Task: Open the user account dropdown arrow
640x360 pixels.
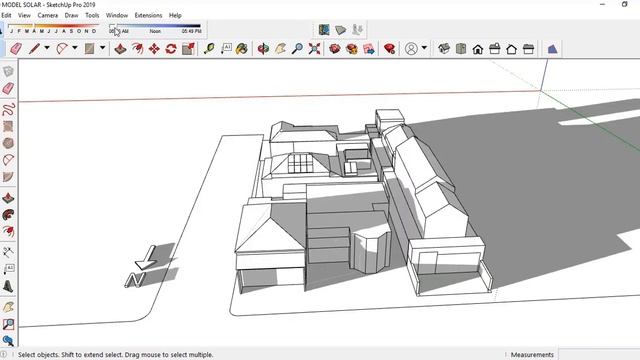Action: pyautogui.click(x=424, y=48)
